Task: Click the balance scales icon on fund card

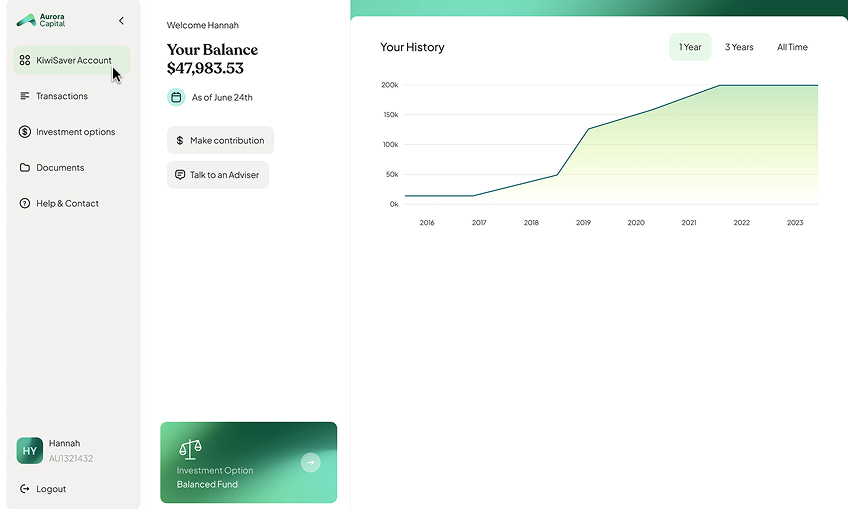Action: [190, 449]
